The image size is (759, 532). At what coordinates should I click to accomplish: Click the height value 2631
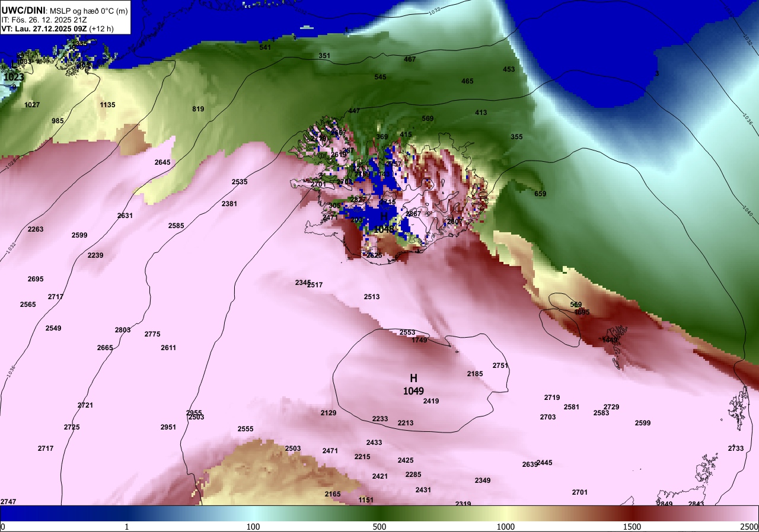click(125, 216)
